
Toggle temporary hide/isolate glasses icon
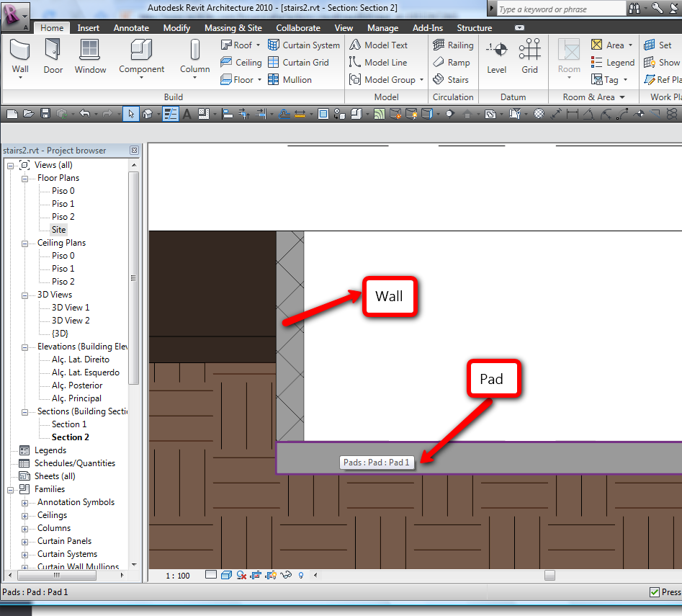click(286, 575)
